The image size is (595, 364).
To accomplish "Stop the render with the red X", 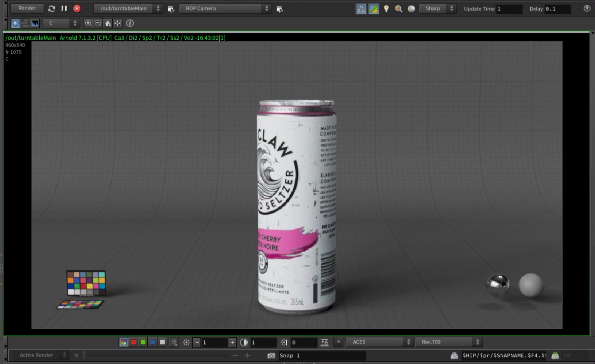I will (x=77, y=8).
